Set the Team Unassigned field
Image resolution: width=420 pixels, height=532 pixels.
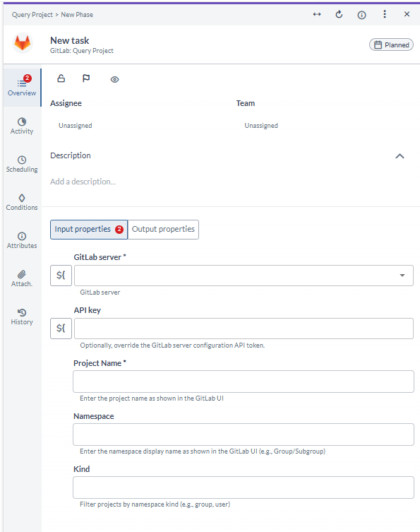tap(261, 126)
